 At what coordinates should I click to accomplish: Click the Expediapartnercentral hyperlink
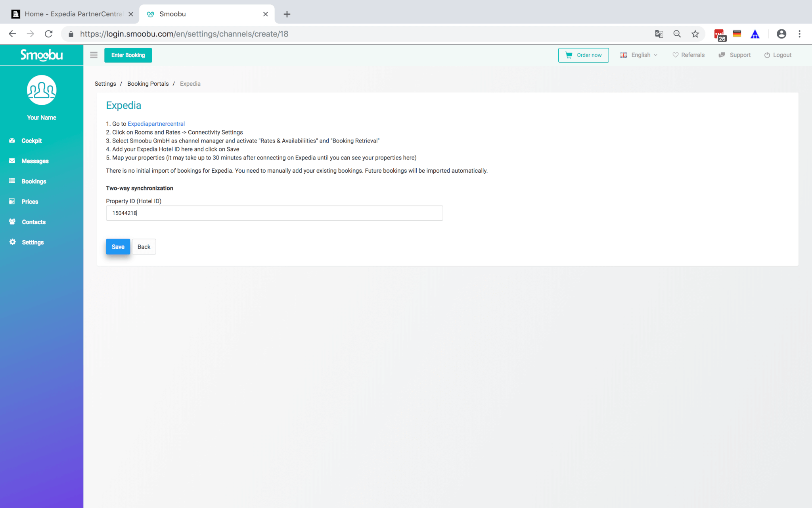click(x=156, y=123)
